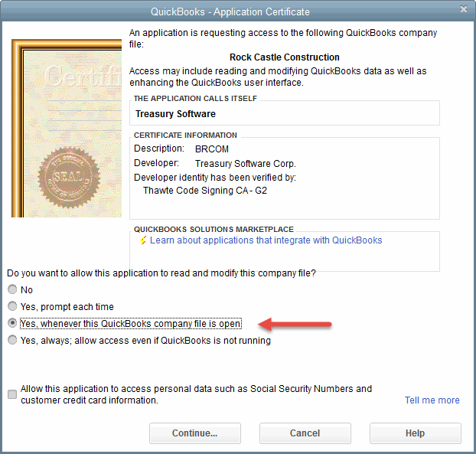
Task: Open "Learn about applications that integrate with QuickBooks"
Action: pyautogui.click(x=266, y=240)
